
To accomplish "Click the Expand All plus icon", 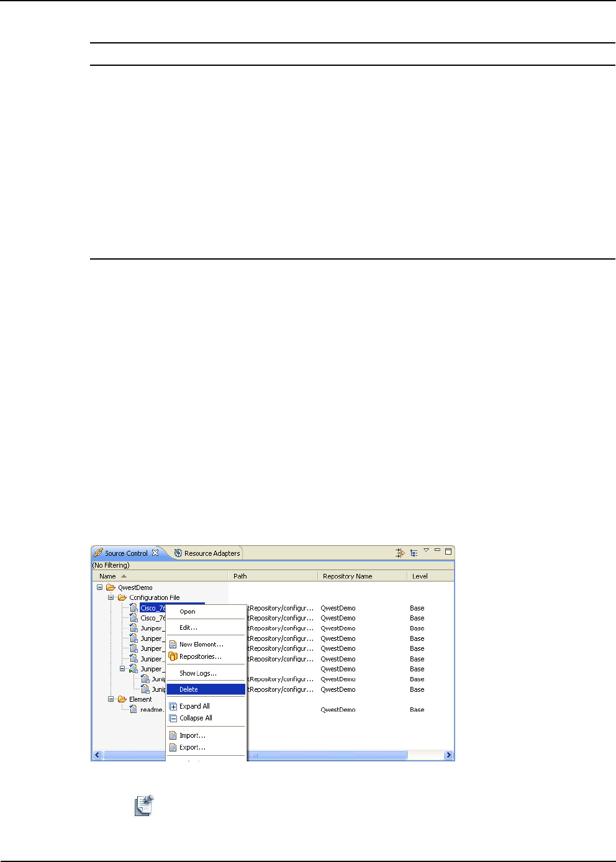I will [x=173, y=706].
